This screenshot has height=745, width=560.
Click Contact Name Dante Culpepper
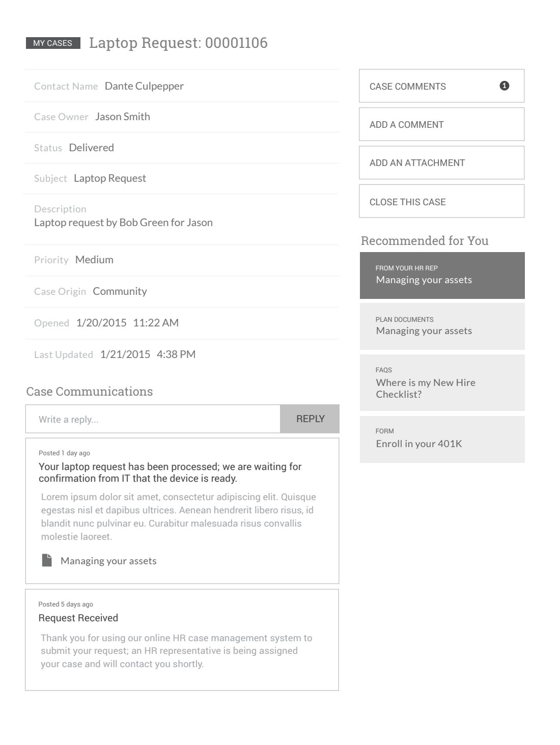tap(144, 86)
